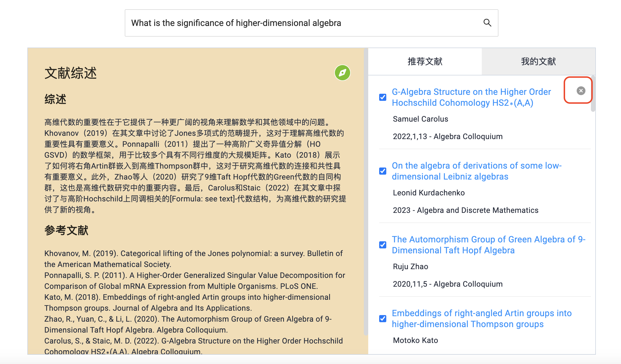This screenshot has width=621, height=364.
Task: Click the search query input field
Action: [301, 23]
